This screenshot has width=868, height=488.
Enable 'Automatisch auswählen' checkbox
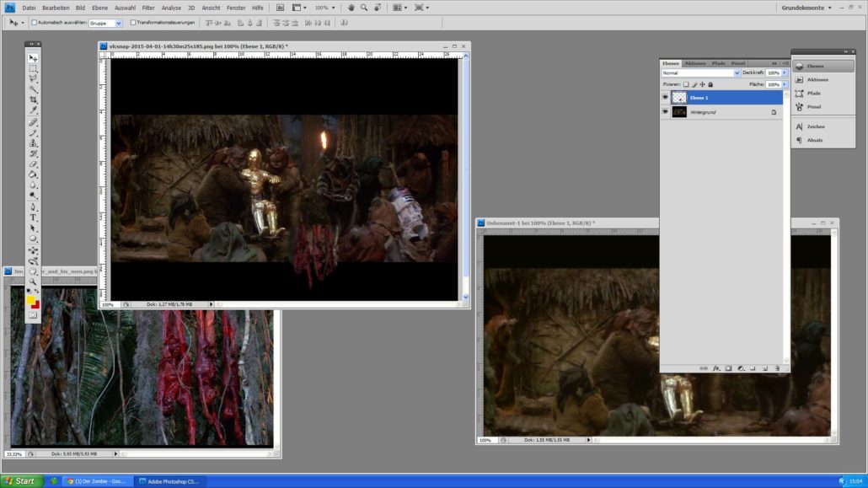35,23
